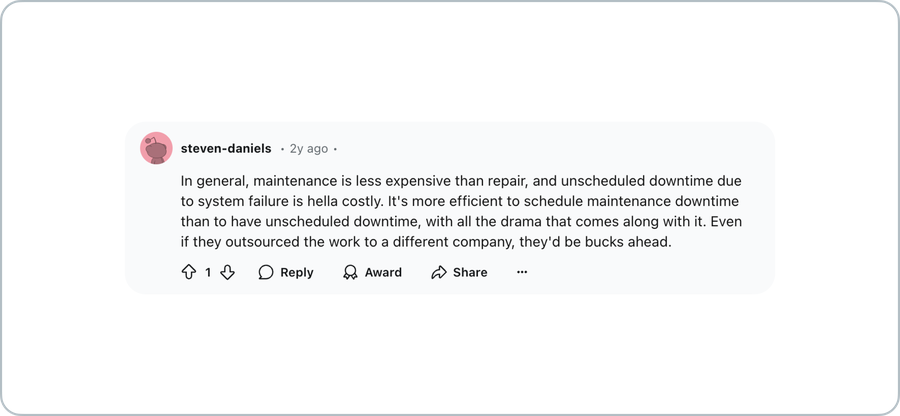Open steven-daniels' pink avatar profile picture
Image resolution: width=900 pixels, height=416 pixels.
click(156, 148)
